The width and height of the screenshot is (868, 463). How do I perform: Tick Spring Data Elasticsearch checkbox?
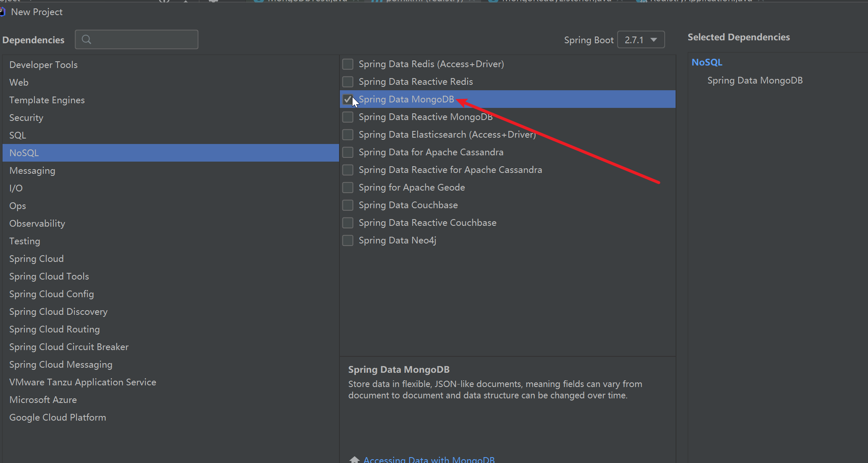(x=347, y=135)
